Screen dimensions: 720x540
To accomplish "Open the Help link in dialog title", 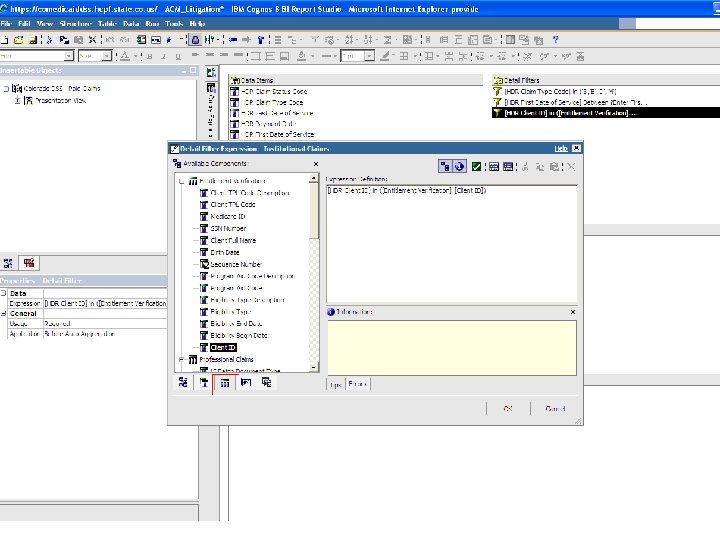I will [561, 148].
